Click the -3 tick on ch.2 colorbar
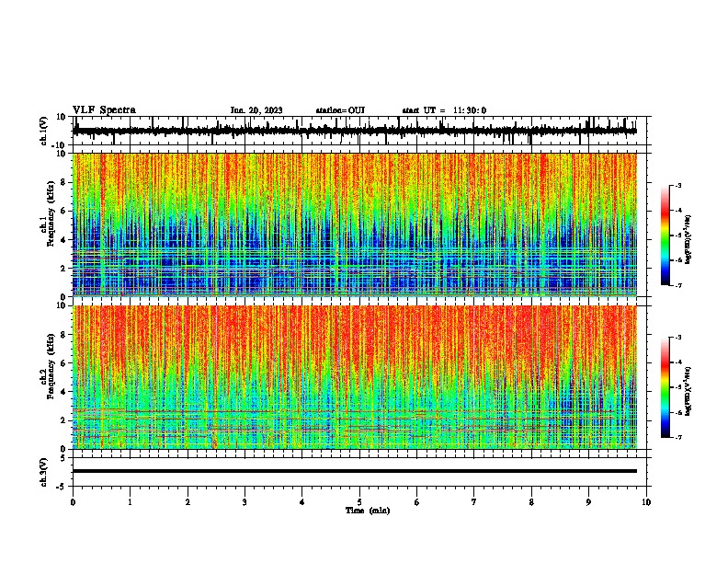 pos(678,338)
